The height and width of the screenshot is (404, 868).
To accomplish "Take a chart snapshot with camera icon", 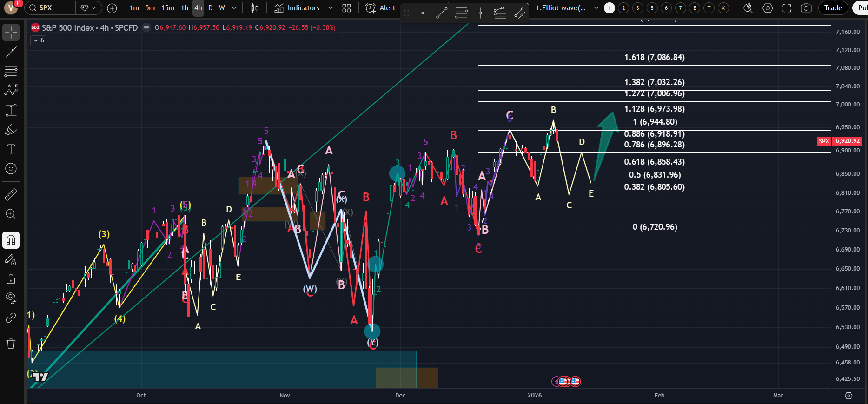I will (806, 8).
